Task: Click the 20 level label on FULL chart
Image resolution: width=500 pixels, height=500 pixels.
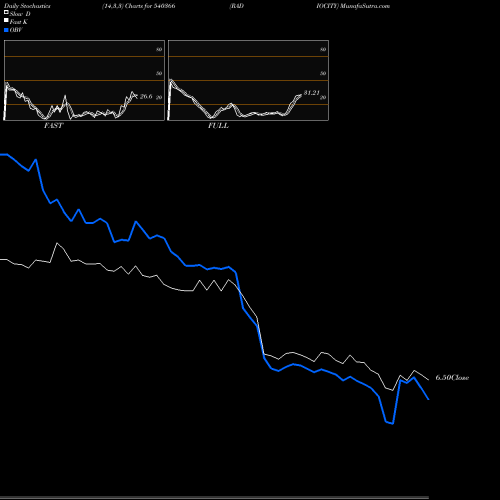Action: (323, 97)
